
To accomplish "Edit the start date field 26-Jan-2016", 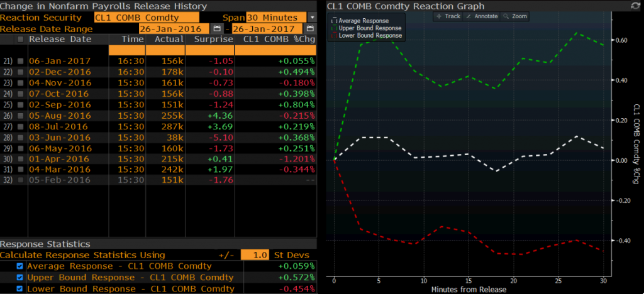I will pos(174,29).
